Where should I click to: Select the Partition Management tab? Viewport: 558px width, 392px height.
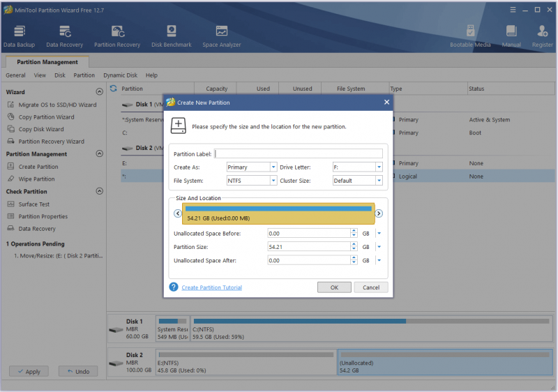[x=47, y=62]
